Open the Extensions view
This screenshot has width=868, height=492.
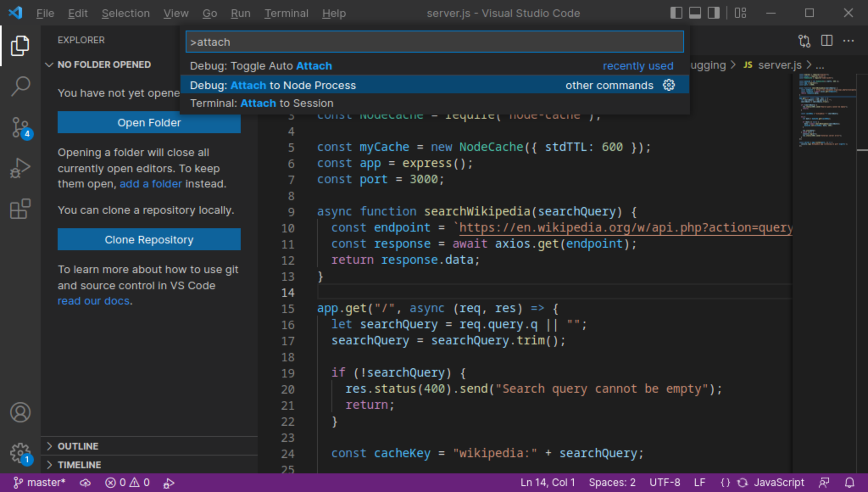20,208
